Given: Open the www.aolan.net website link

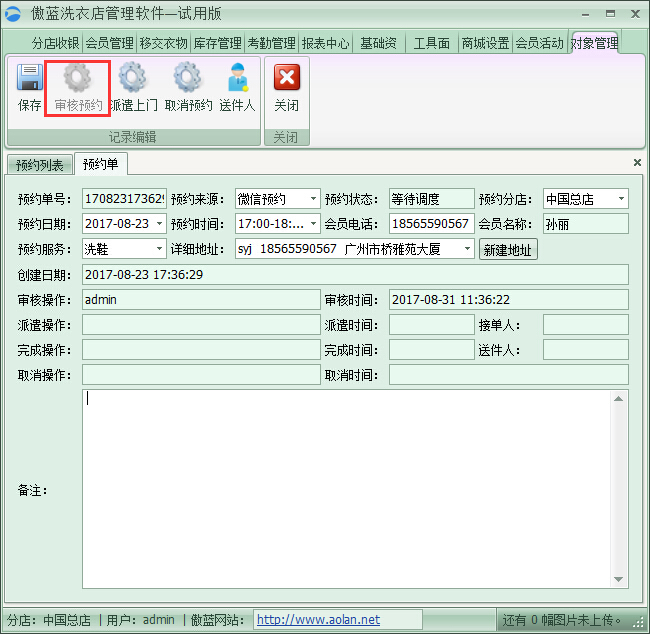Looking at the screenshot, I should click(x=318, y=620).
